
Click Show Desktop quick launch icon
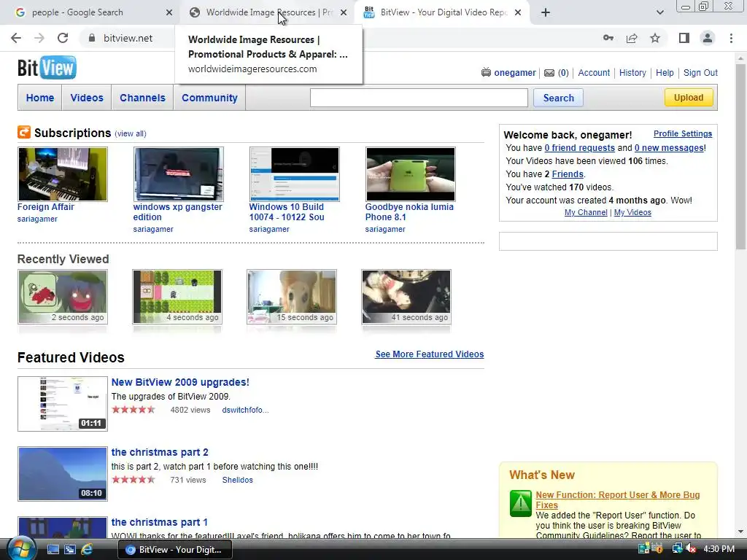[x=53, y=550]
